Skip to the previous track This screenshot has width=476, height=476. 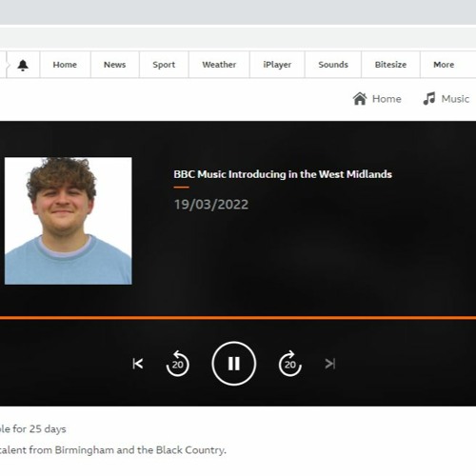point(138,364)
